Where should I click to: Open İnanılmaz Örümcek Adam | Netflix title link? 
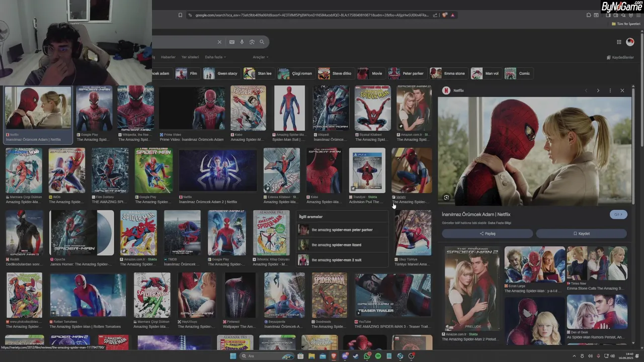click(476, 214)
